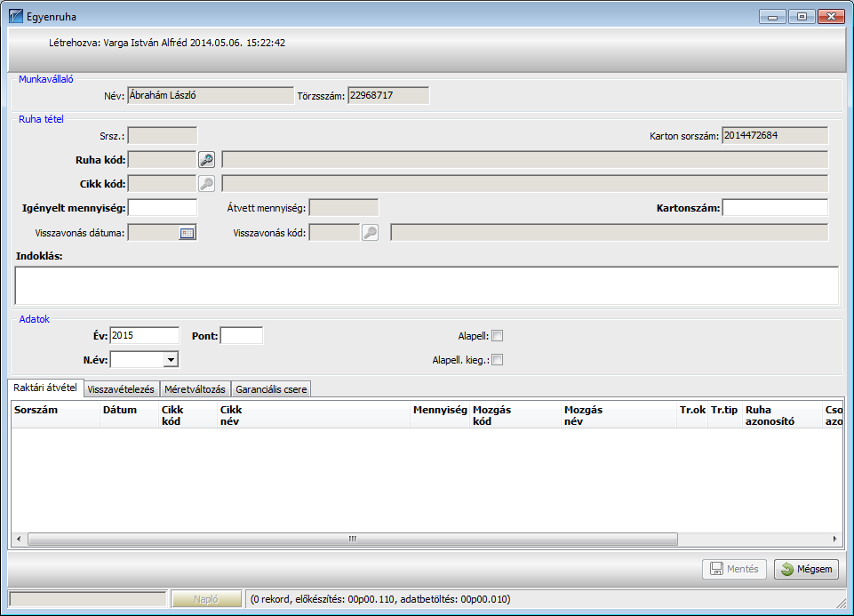The height and width of the screenshot is (616, 854).
Task: Click the Dátum column header
Action: coord(130,415)
